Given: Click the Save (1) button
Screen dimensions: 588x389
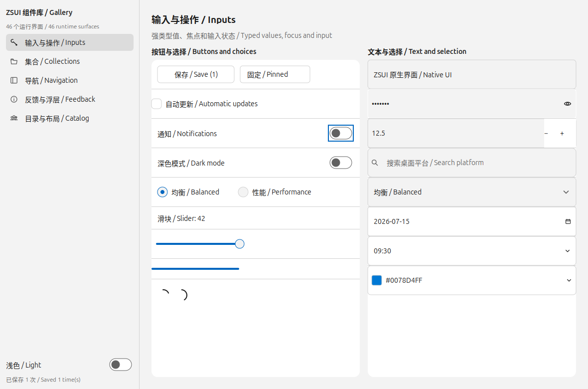Looking at the screenshot, I should (x=196, y=74).
